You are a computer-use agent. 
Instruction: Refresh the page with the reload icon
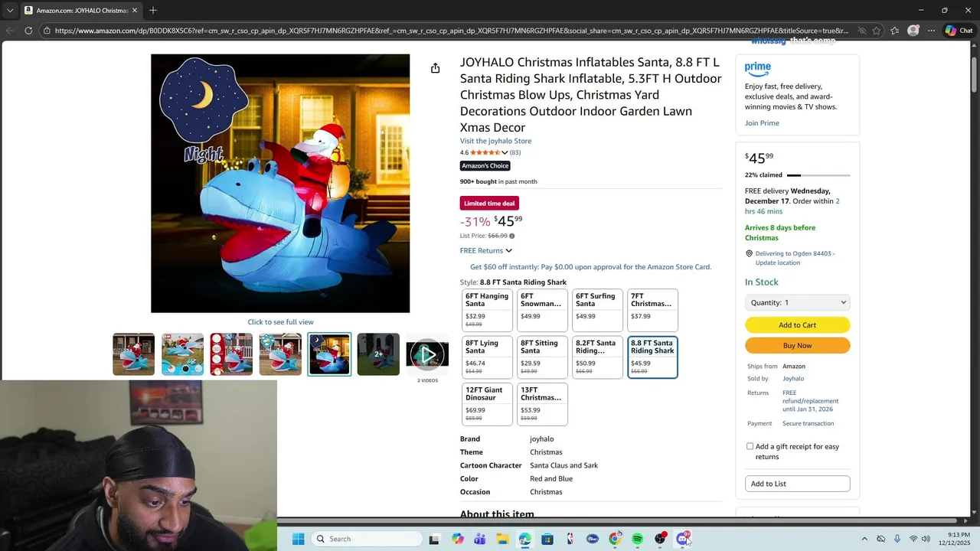tap(28, 31)
